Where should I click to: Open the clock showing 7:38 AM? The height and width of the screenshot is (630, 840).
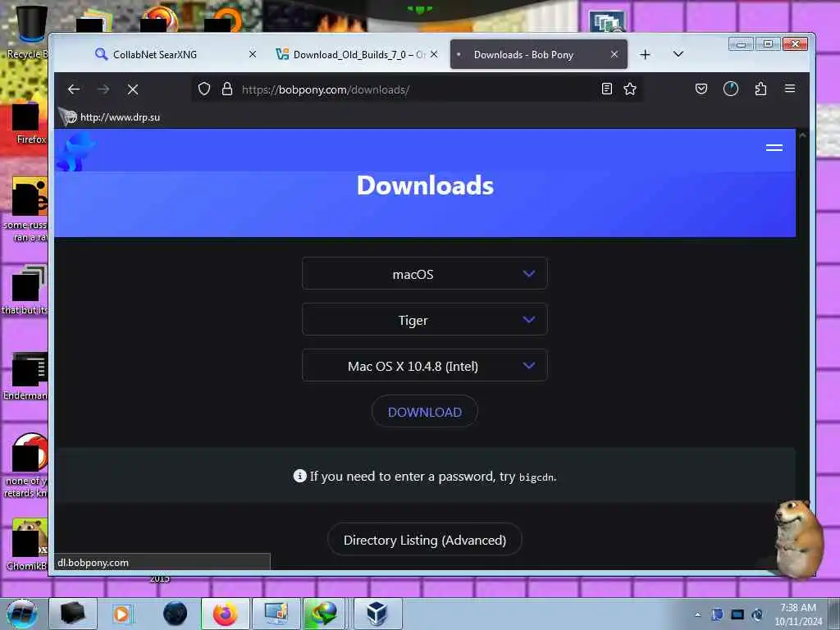coord(798,614)
